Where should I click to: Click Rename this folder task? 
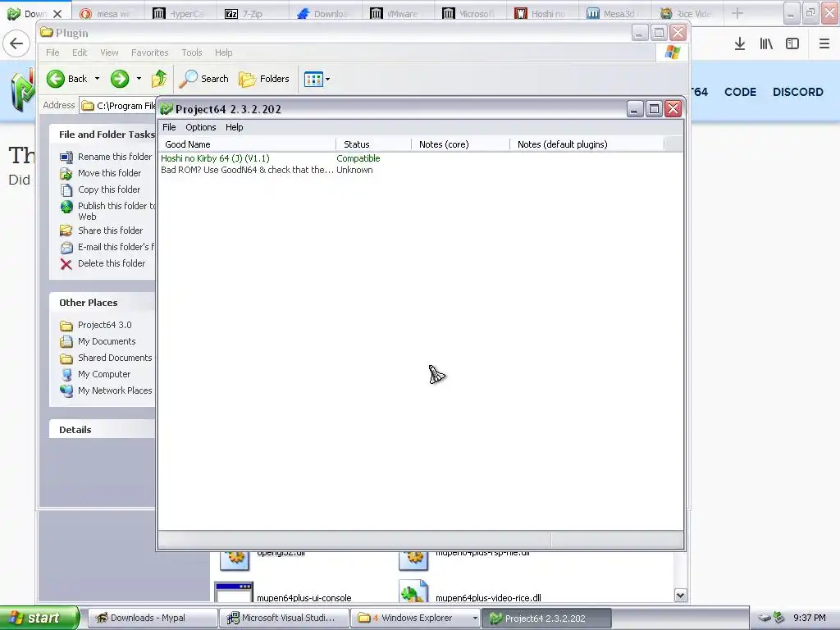pos(115,157)
